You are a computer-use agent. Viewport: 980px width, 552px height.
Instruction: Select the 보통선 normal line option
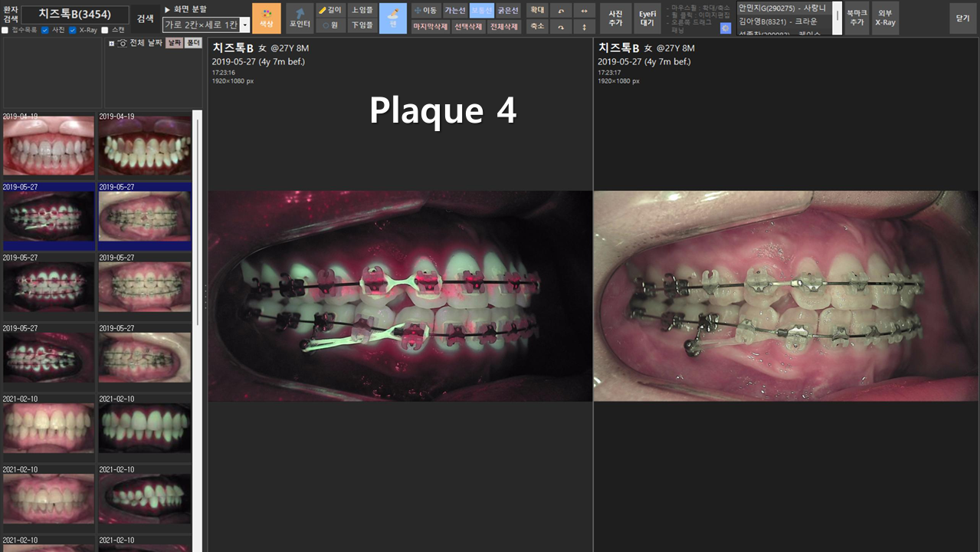[481, 11]
